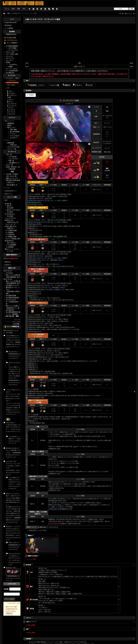Focus the サイト内検索 search field
Viewport: 138px width, 644px height.
[x=121, y=9]
